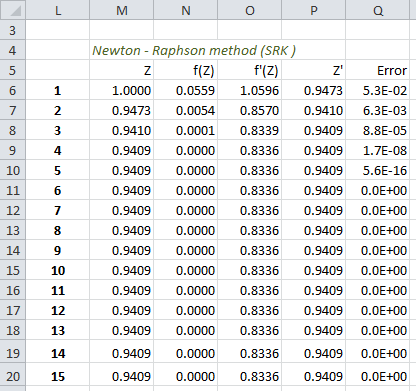Click the Z' heading cell
Viewport: 416px width, 391px height.
pos(314,70)
